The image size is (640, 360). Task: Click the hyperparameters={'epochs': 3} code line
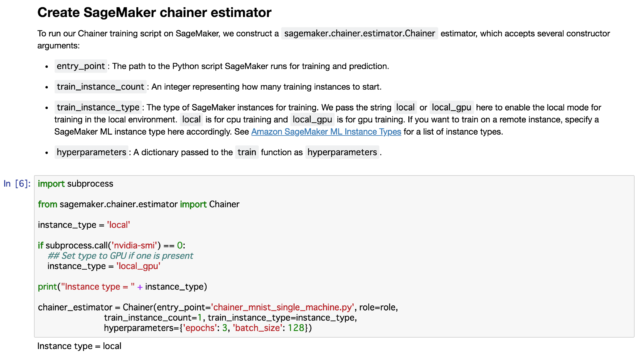click(x=208, y=328)
